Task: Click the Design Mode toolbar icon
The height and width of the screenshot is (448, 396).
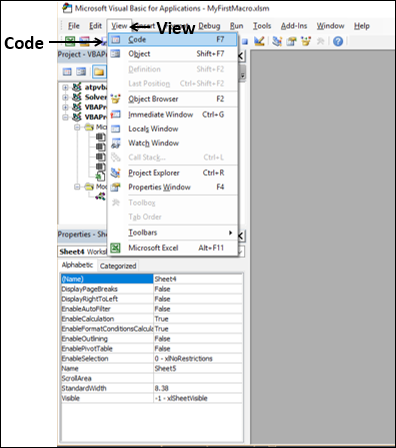Action: tap(259, 41)
